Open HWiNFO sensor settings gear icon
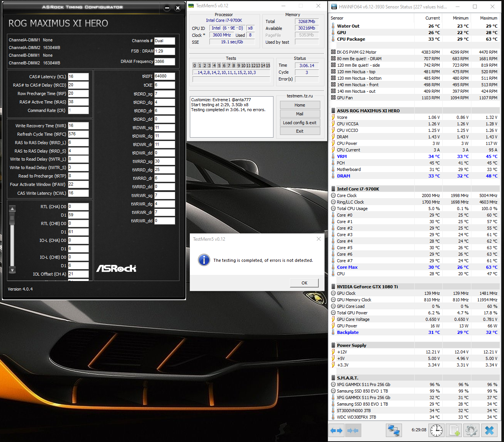 tap(471, 430)
